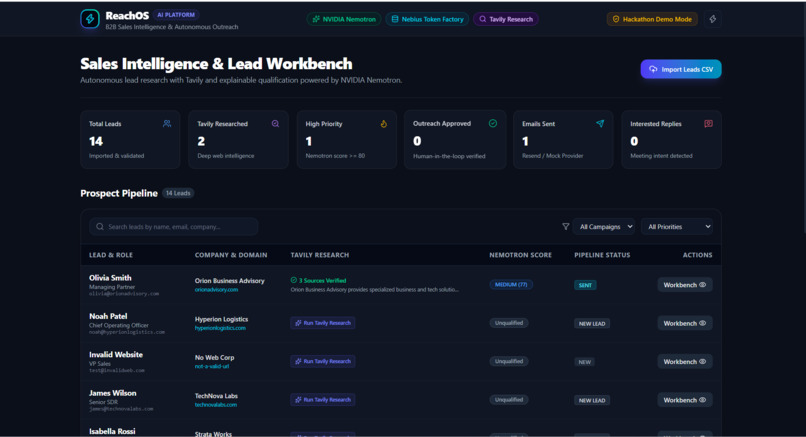Click the Outreach Approved checkmark icon

tap(493, 123)
